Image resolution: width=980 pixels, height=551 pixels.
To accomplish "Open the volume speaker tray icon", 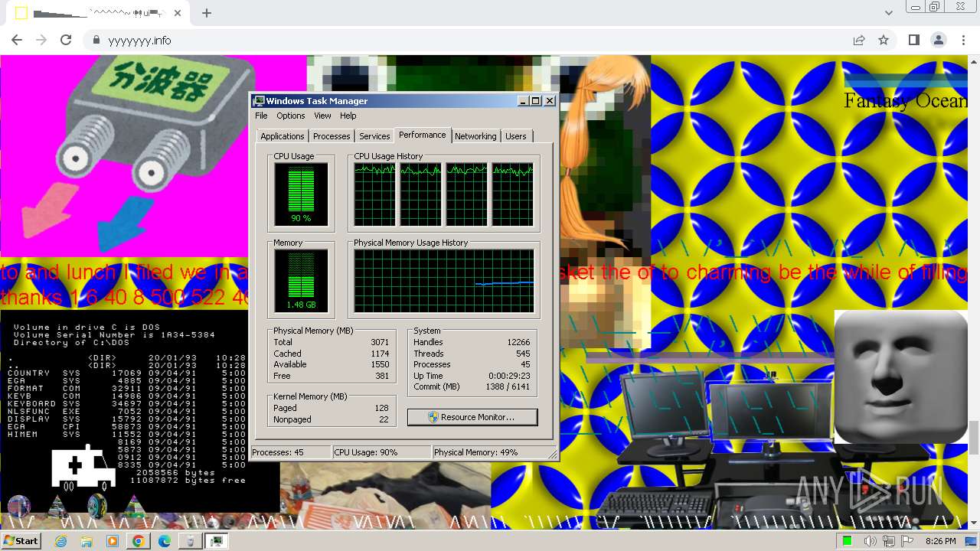I will click(870, 541).
